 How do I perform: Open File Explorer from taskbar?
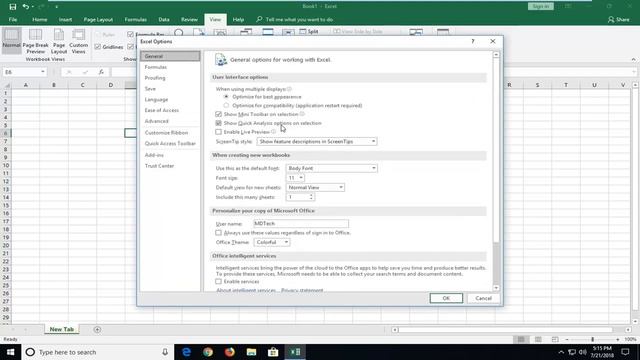click(251, 352)
